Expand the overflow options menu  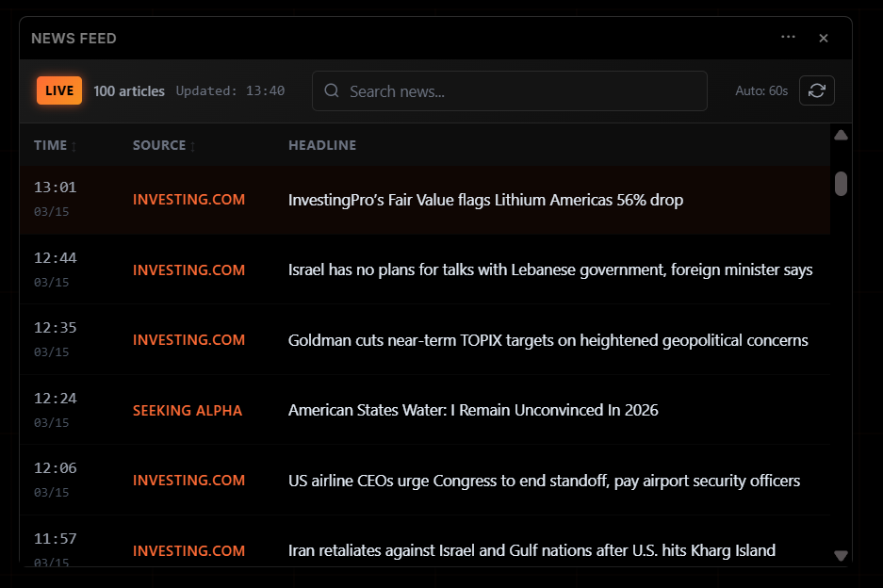788,38
